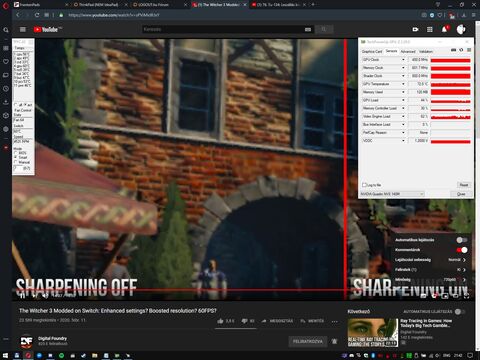
Task: Open the Digital Foundry channel link
Action: coord(52,339)
